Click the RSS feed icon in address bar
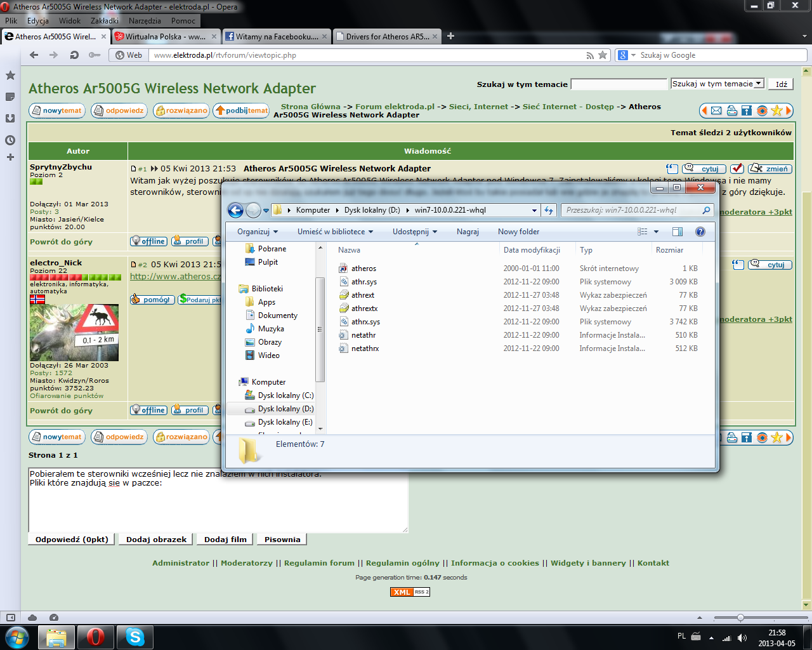Viewport: 812px width, 650px height. click(x=591, y=55)
